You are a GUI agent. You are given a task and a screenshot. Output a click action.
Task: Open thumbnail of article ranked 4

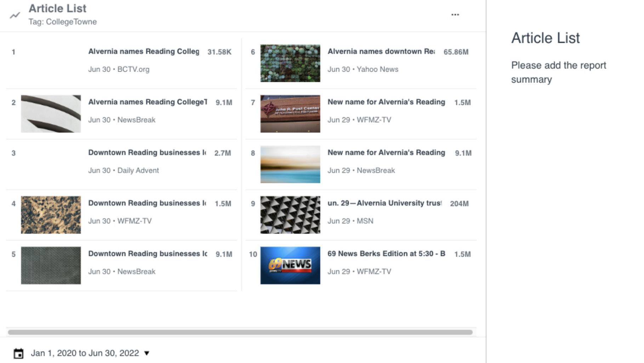click(51, 215)
